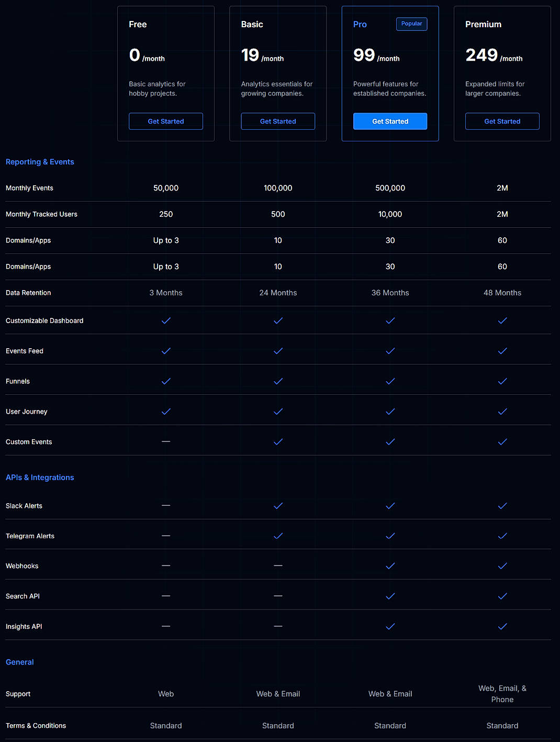Click the Funnels checkmark in Pro column

390,381
